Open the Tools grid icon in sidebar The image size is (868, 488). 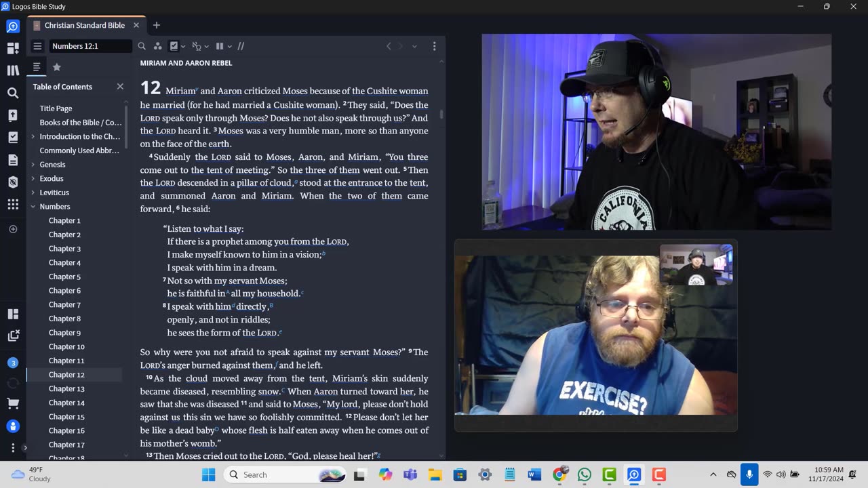[x=13, y=204]
